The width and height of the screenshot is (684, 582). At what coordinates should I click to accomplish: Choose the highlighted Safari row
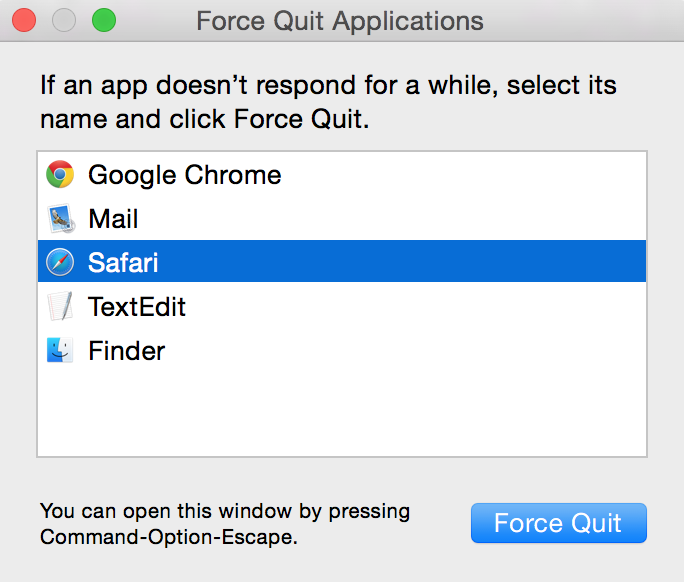click(342, 261)
